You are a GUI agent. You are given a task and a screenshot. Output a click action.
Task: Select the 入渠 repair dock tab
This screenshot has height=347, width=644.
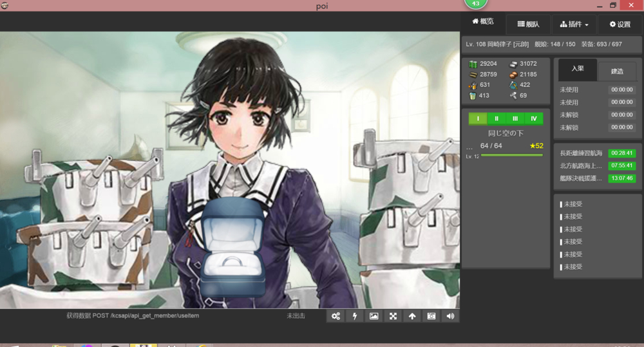tap(578, 69)
